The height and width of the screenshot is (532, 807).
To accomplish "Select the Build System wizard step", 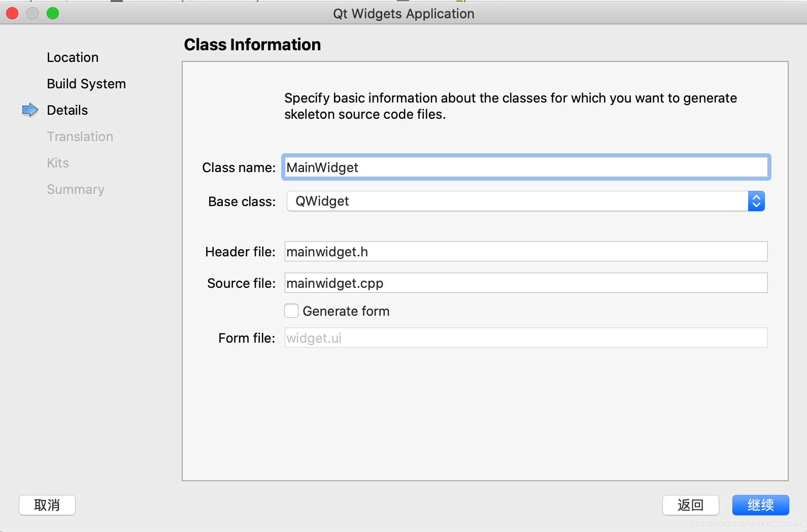I will click(x=86, y=84).
